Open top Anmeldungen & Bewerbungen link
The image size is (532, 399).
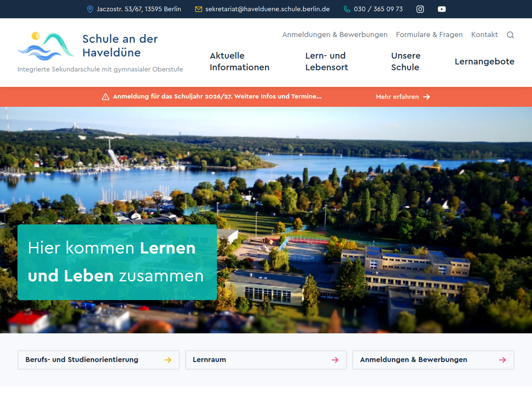point(335,34)
